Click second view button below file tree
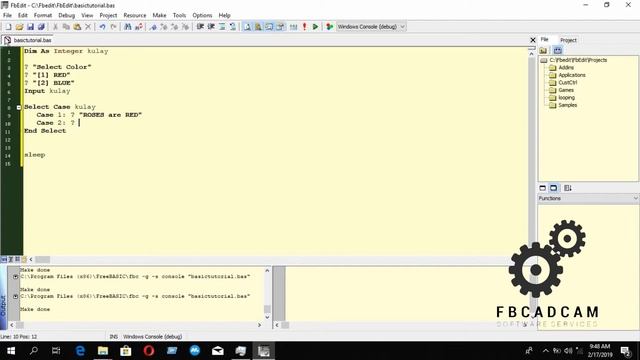 coord(553,188)
